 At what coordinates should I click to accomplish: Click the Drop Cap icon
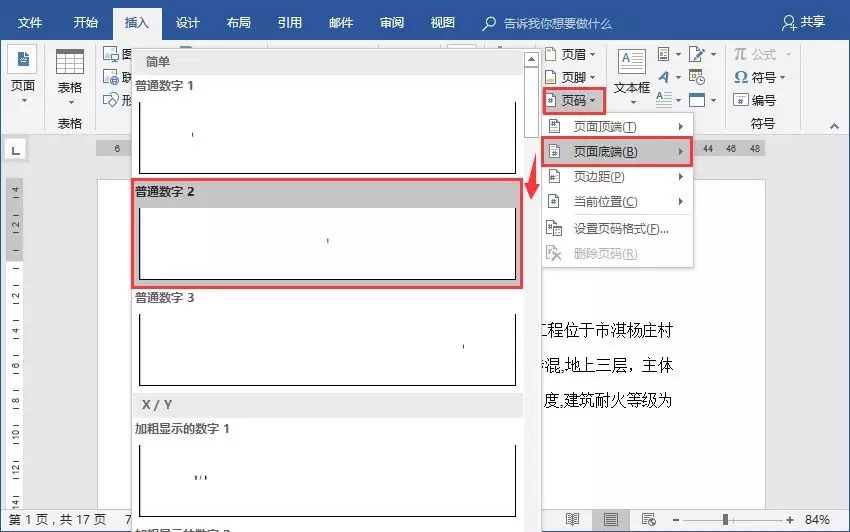pyautogui.click(x=664, y=100)
